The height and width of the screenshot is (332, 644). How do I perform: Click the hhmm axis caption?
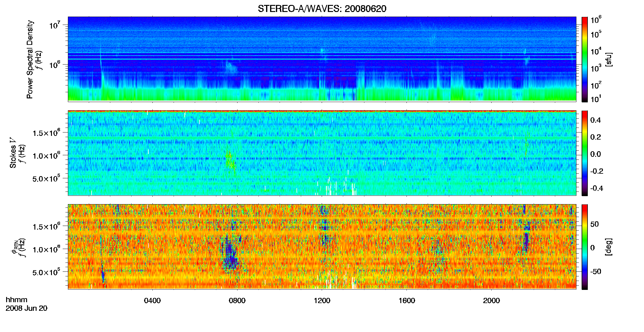(x=17, y=300)
